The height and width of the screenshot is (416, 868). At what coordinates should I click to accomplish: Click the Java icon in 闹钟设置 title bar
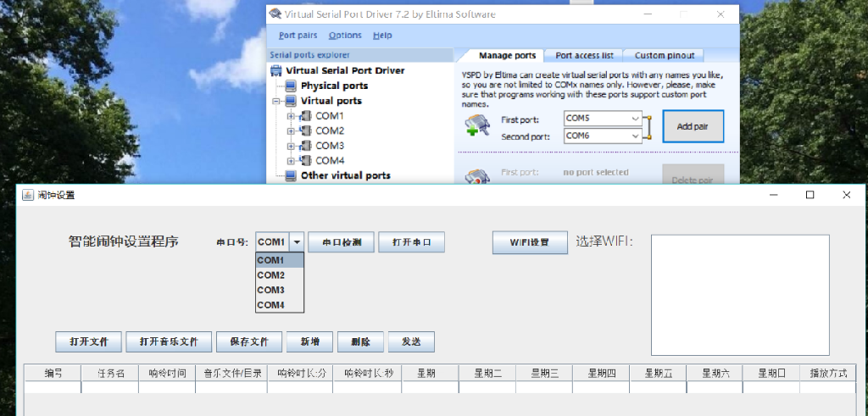point(28,195)
